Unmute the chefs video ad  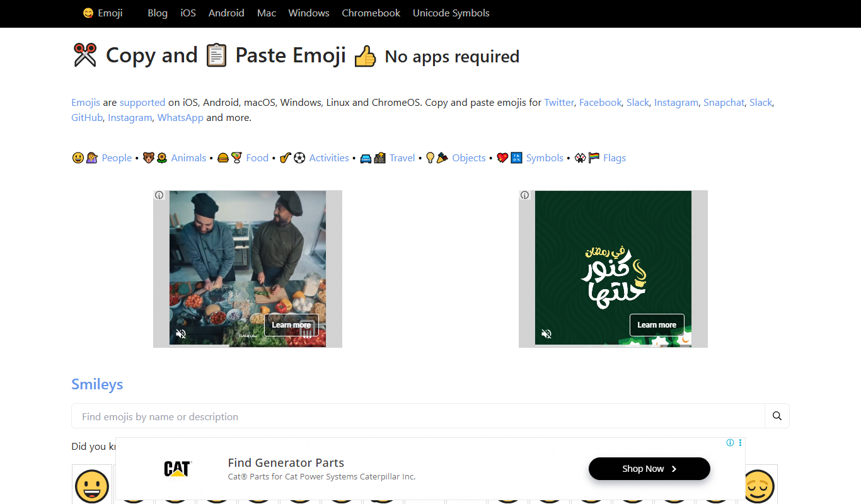click(x=181, y=334)
